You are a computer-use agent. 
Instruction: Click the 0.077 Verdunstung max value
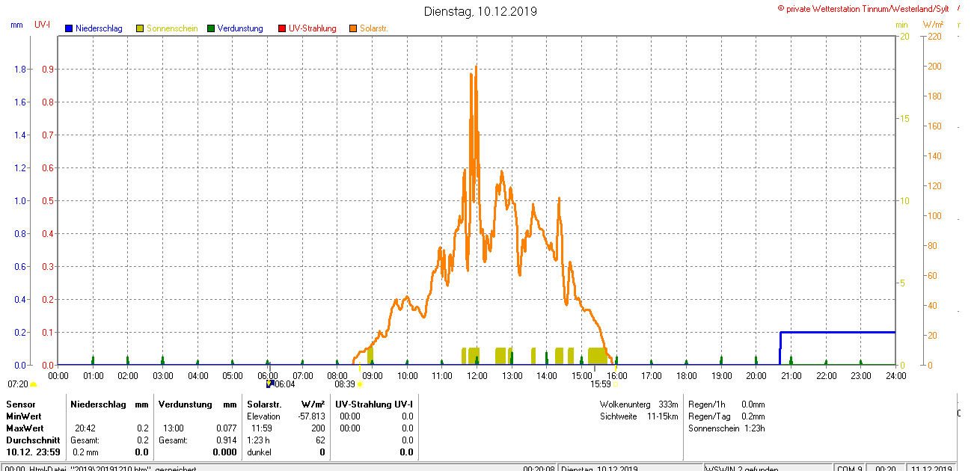(226, 428)
